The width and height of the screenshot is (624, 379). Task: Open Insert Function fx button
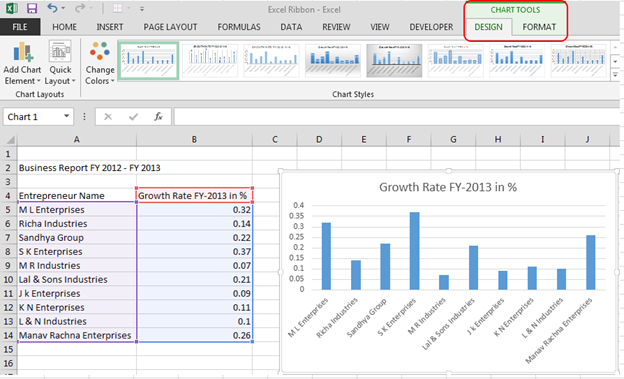pos(158,117)
